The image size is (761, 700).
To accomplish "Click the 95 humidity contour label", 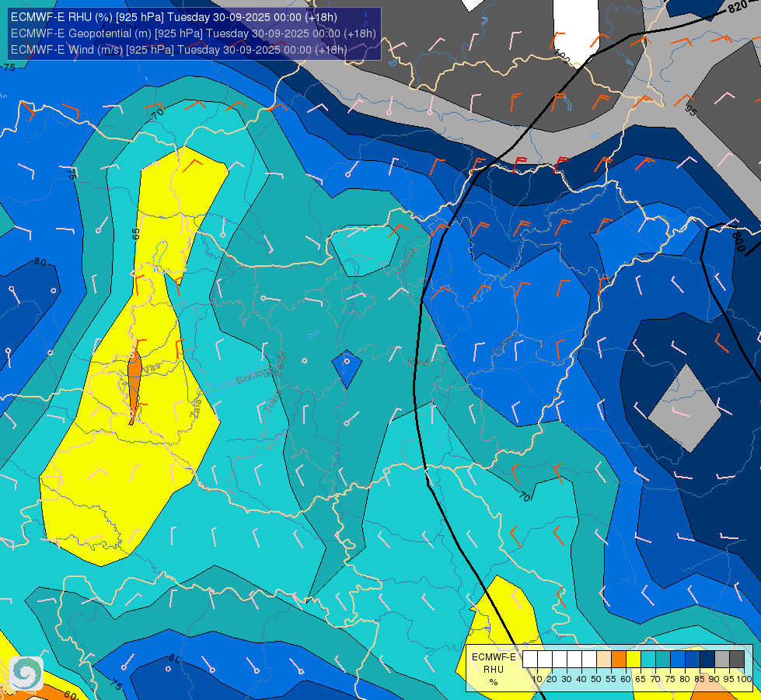I will point(690,110).
